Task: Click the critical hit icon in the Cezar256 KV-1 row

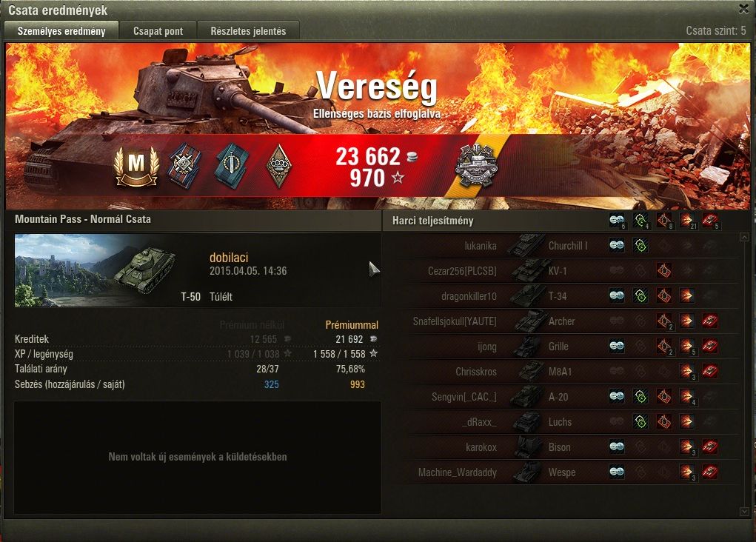Action: click(664, 270)
